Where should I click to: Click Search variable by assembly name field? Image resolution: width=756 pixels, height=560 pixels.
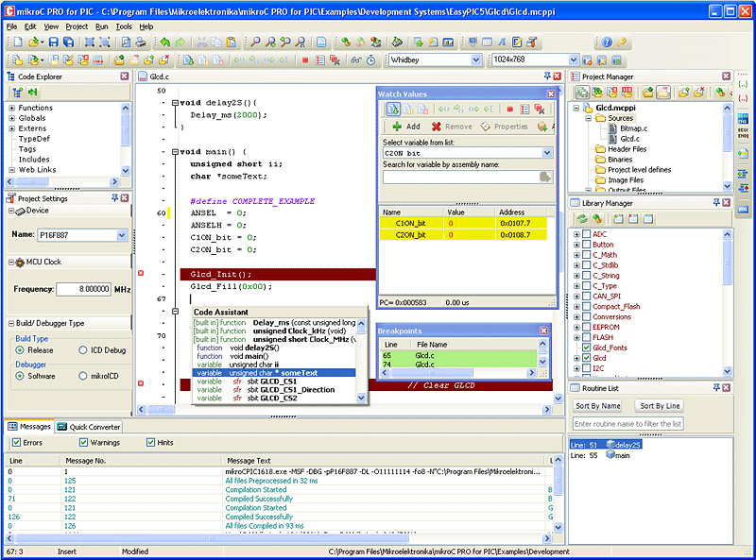pyautogui.click(x=461, y=178)
